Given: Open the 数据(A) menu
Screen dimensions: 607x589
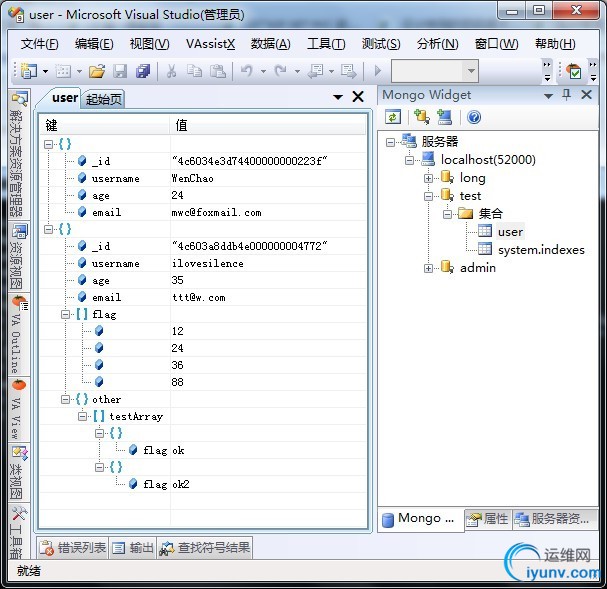Looking at the screenshot, I should (270, 44).
